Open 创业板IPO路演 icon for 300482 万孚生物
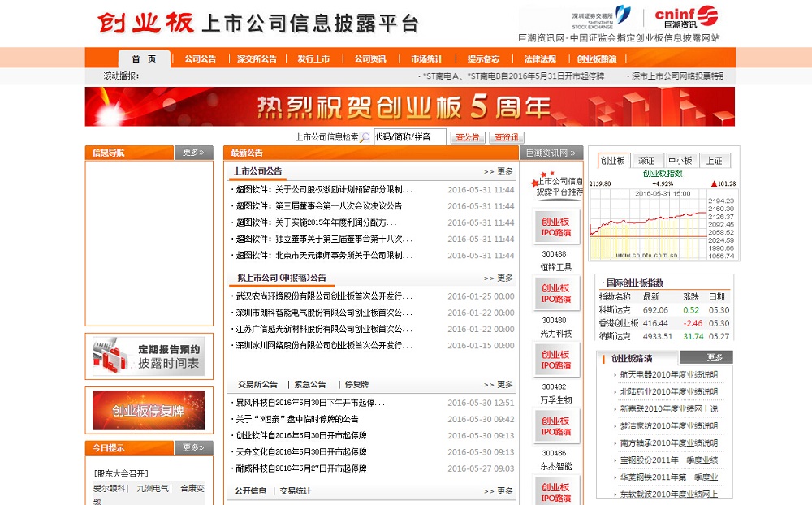Viewport: 812px width, 505px height. pyautogui.click(x=555, y=360)
